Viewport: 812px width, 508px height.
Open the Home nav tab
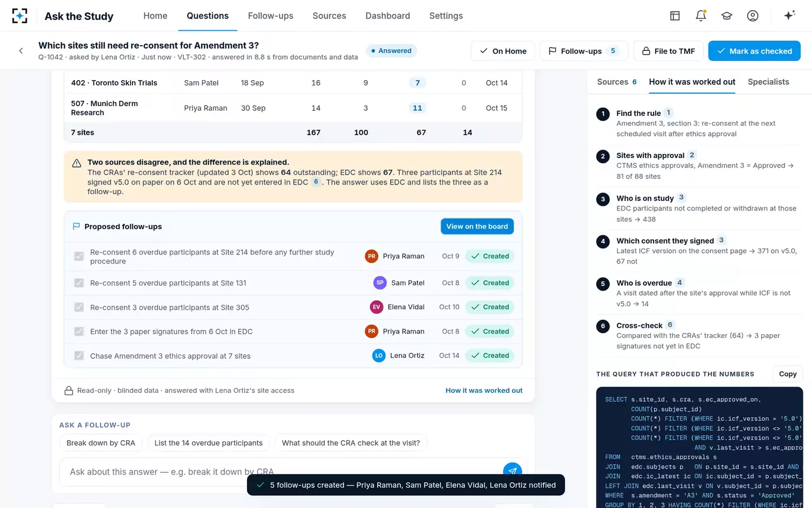(x=155, y=16)
